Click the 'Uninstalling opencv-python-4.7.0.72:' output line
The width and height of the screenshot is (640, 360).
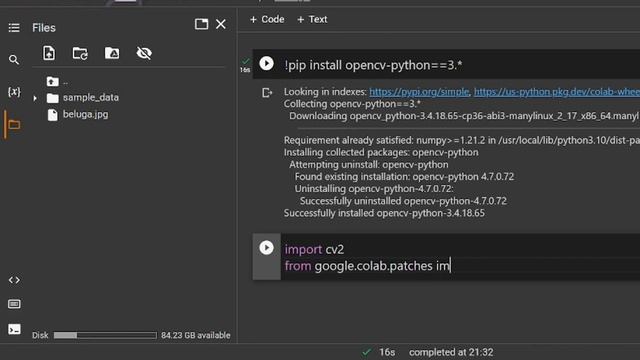374,189
